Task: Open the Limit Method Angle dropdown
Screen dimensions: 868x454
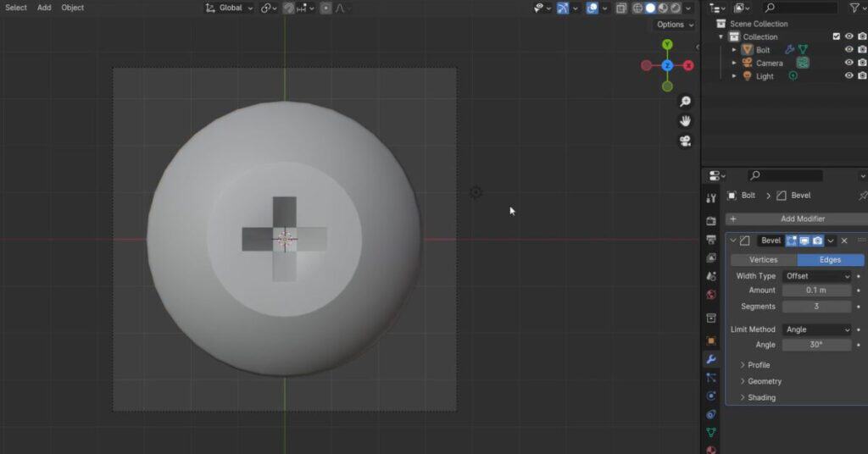Action: pos(816,329)
